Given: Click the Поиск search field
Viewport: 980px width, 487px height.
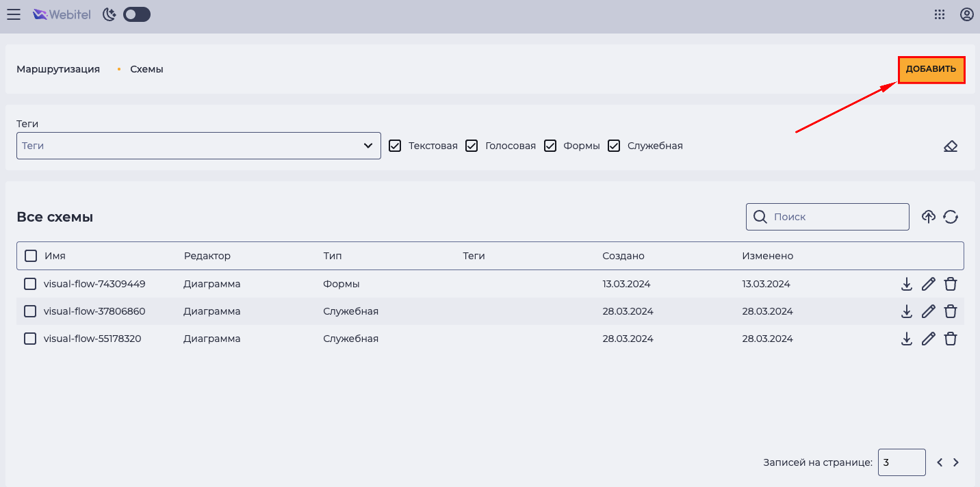Looking at the screenshot, I should click(x=827, y=217).
